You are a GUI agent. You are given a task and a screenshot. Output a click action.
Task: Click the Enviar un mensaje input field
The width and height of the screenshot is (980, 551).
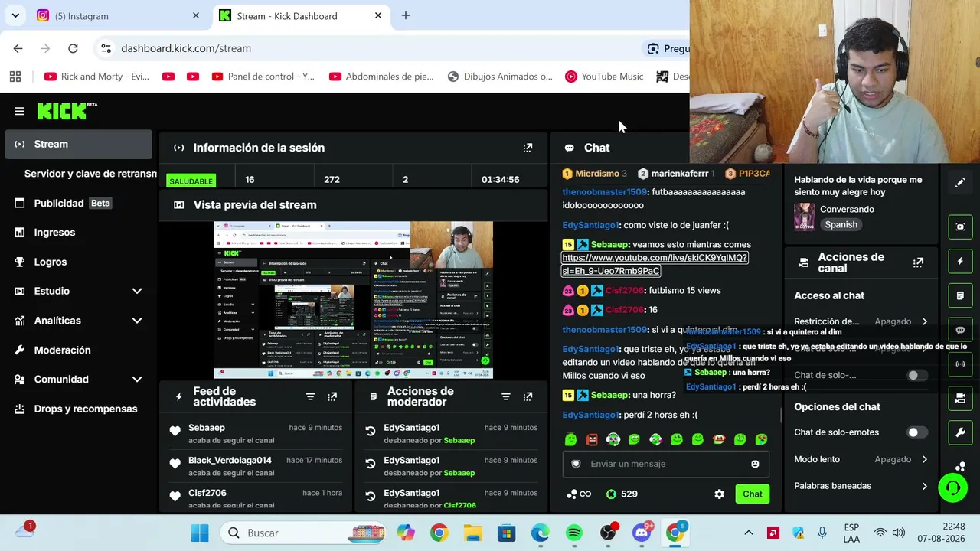click(665, 464)
